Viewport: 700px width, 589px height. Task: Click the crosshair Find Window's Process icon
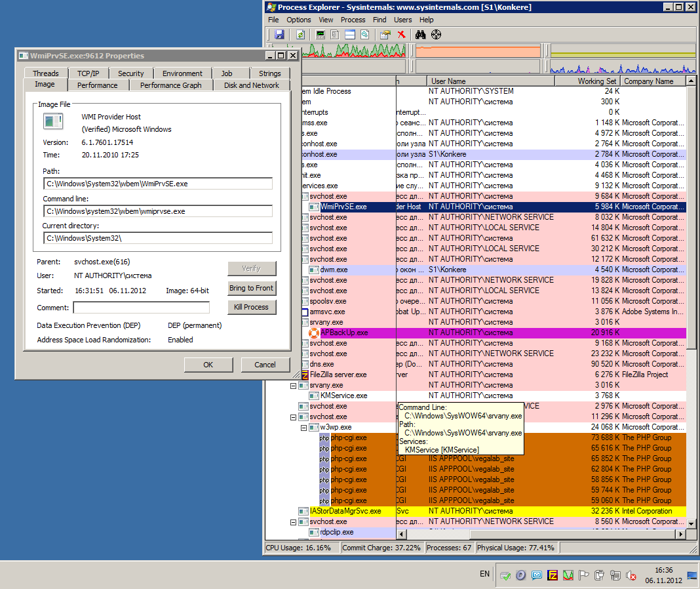point(436,34)
